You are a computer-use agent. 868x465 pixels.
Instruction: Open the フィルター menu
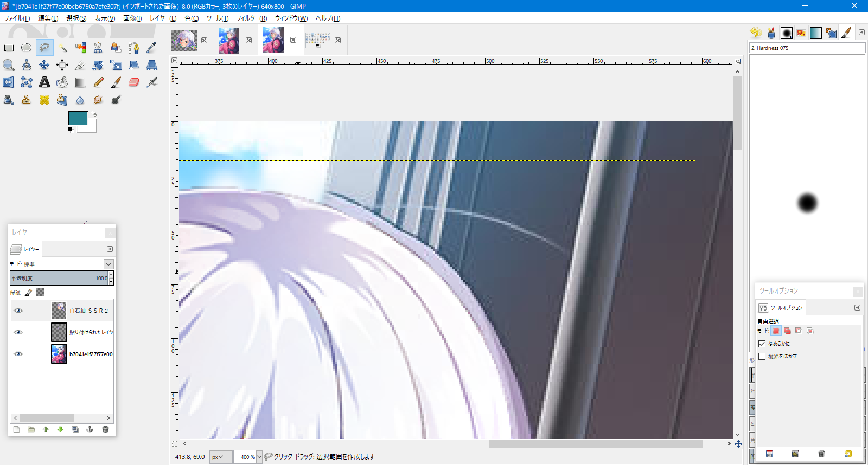[x=251, y=18]
